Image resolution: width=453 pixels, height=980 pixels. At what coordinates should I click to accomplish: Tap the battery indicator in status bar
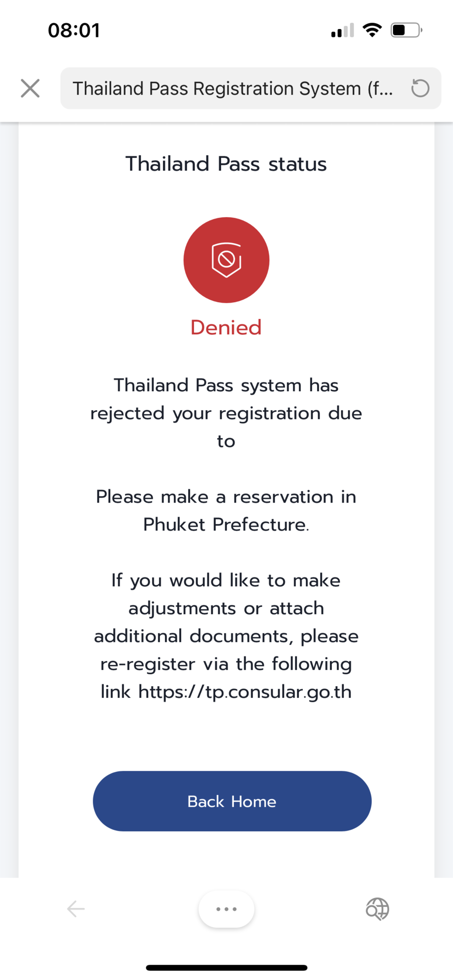click(x=406, y=31)
